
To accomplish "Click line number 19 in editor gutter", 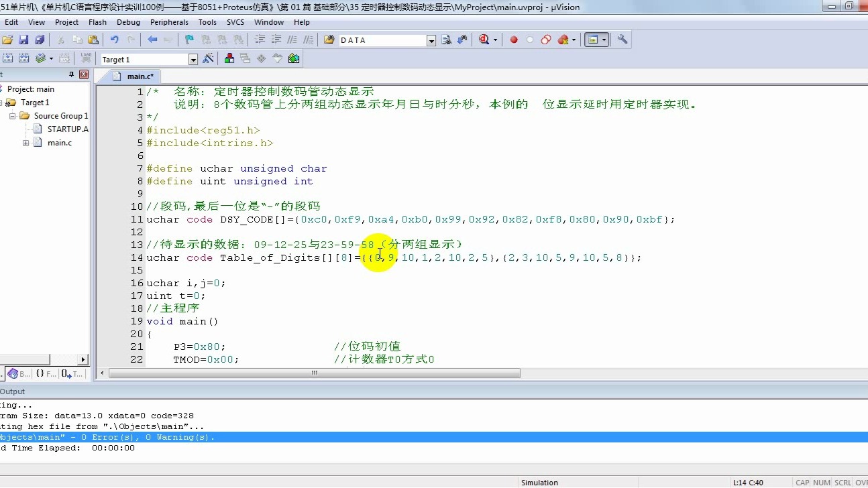I will [x=137, y=321].
